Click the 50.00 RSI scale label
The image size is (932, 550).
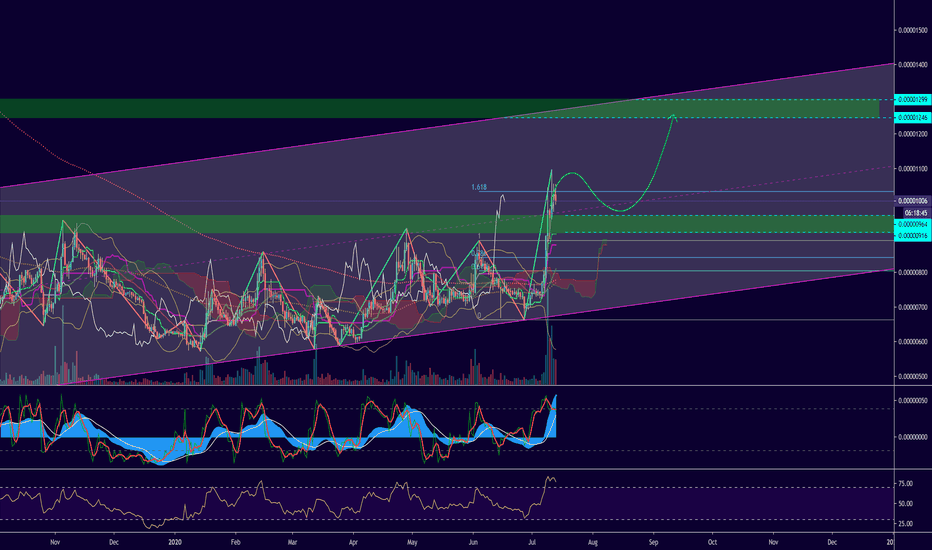905,504
